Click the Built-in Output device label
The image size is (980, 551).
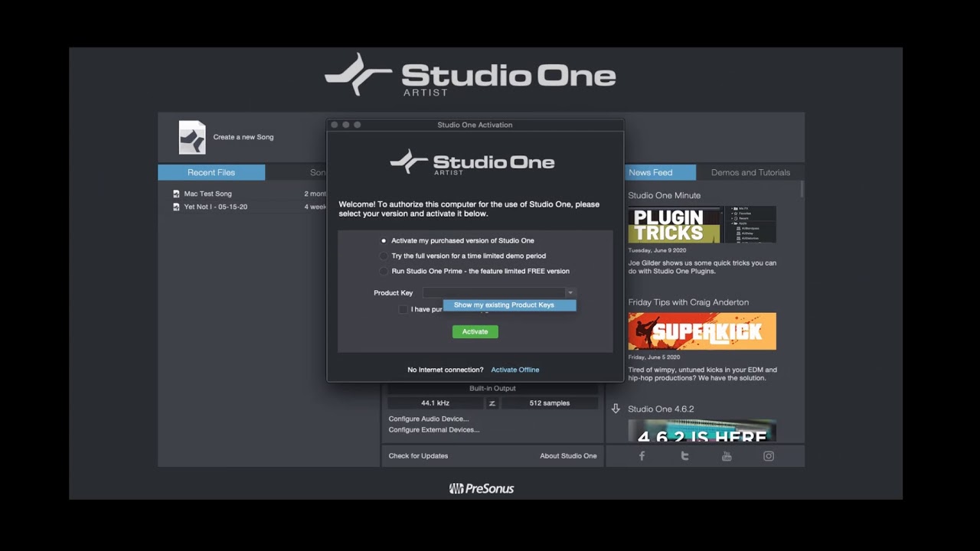click(x=492, y=389)
